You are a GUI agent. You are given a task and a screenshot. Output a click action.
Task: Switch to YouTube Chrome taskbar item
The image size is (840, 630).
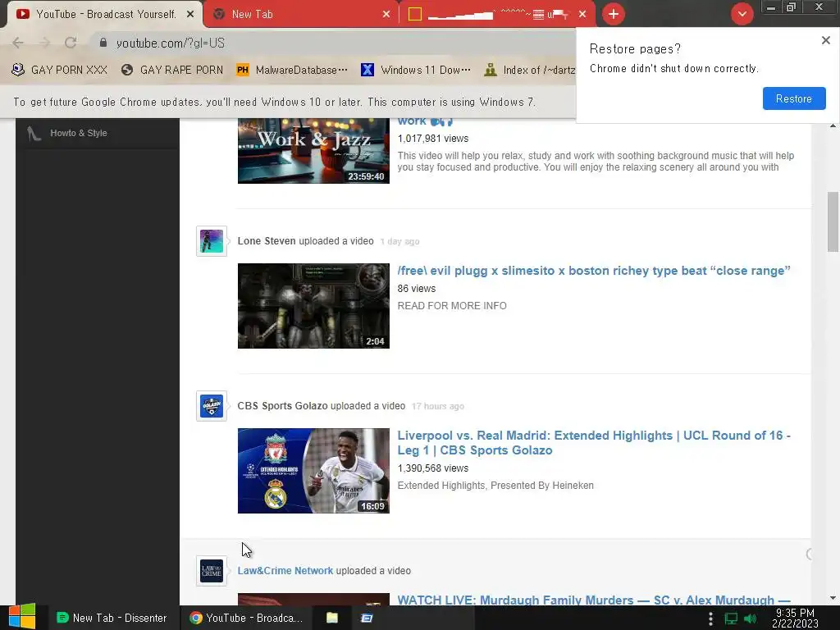pyautogui.click(x=246, y=618)
